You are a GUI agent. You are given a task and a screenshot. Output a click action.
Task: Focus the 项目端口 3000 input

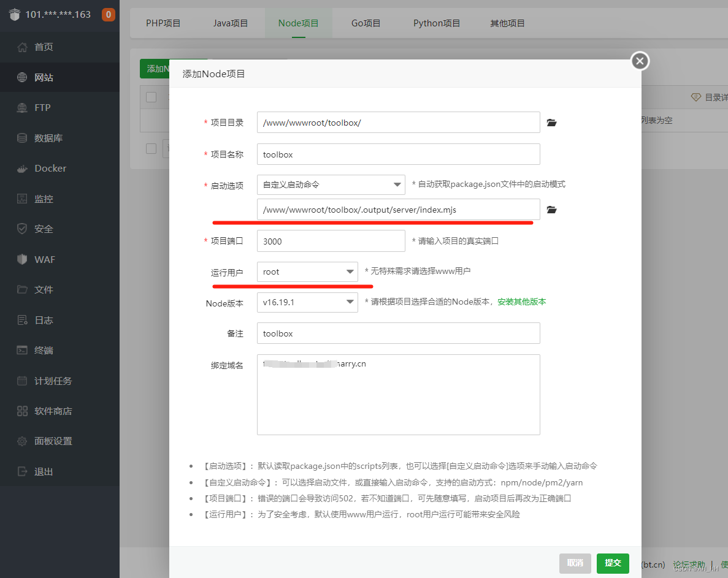[x=331, y=241]
